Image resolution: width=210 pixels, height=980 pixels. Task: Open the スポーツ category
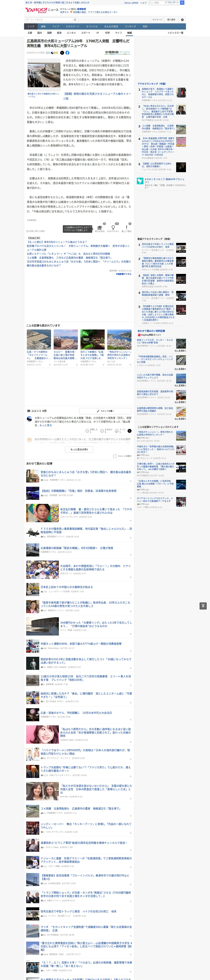(x=86, y=33)
